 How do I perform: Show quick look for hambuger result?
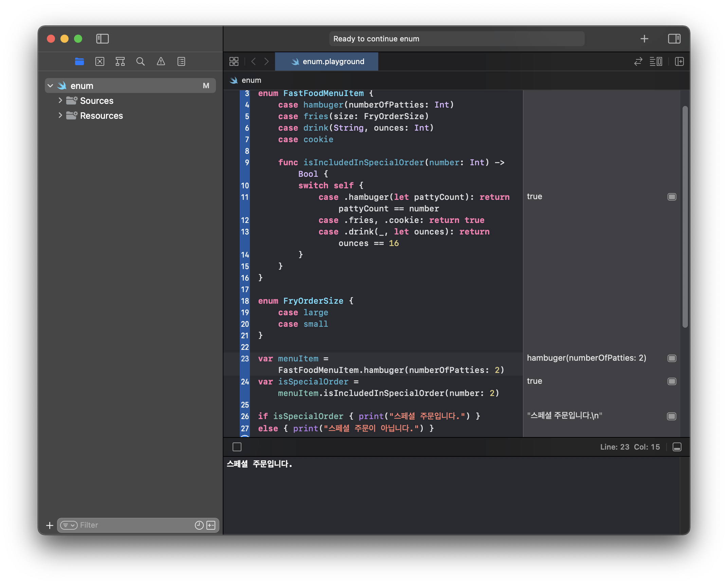672,358
